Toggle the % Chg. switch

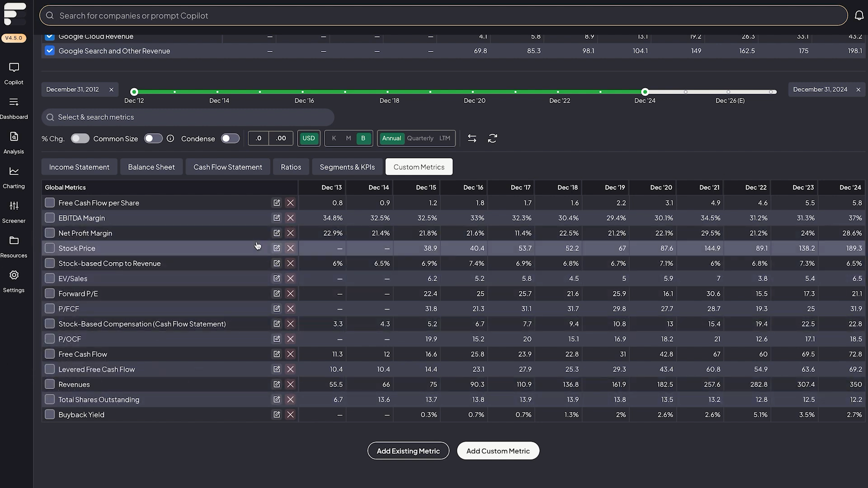coord(80,139)
